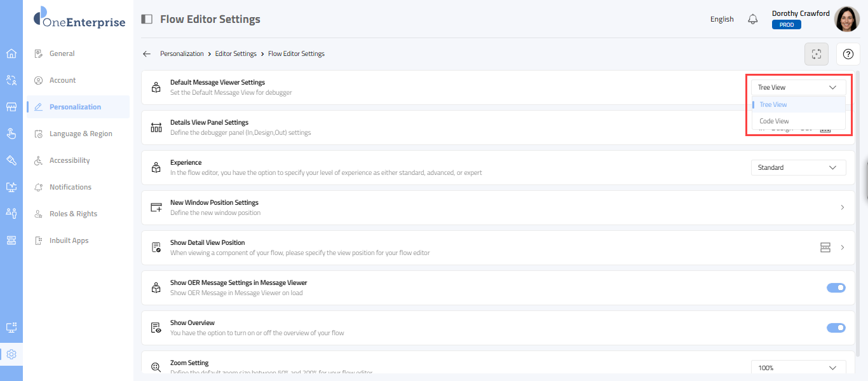The height and width of the screenshot is (381, 868).
Task: Click the focus mode icon button
Action: [817, 54]
